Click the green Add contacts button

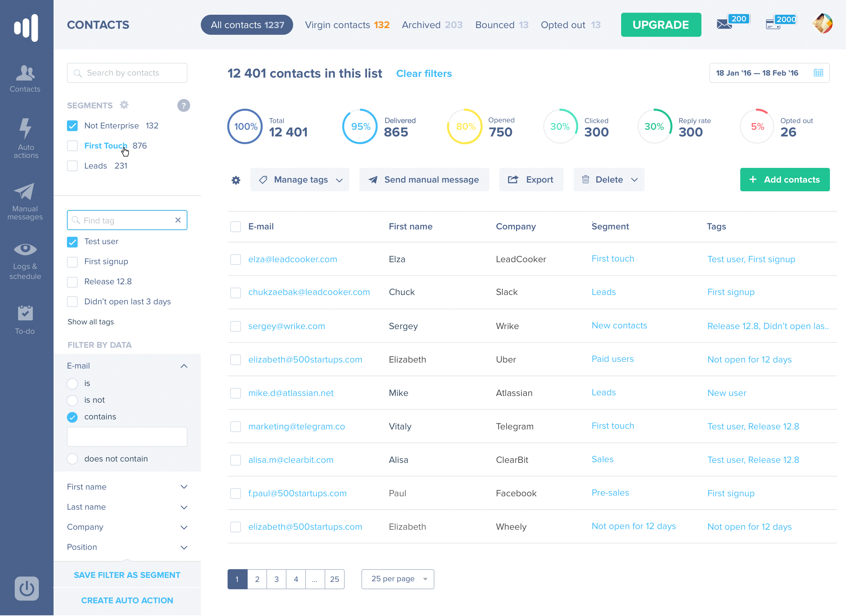(784, 180)
